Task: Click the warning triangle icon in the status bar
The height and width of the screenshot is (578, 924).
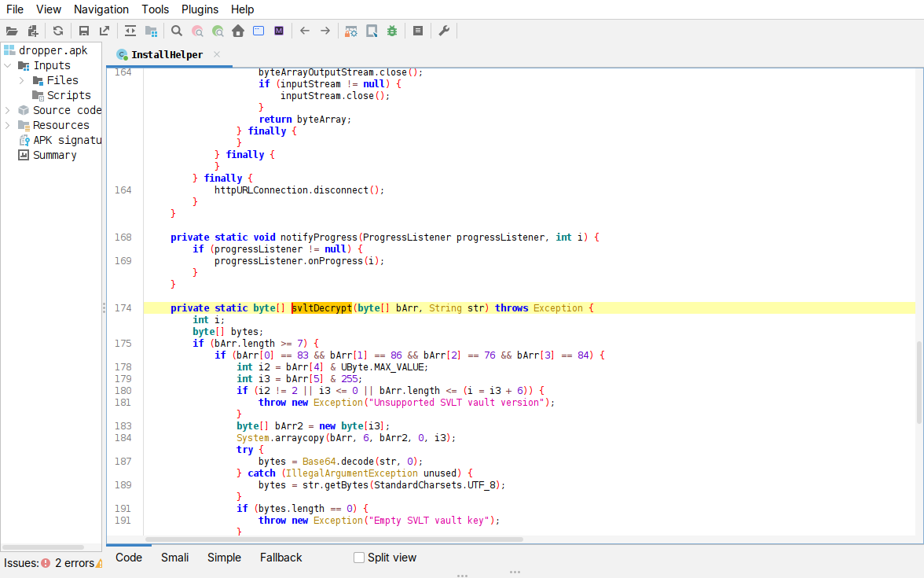Action: pyautogui.click(x=99, y=563)
